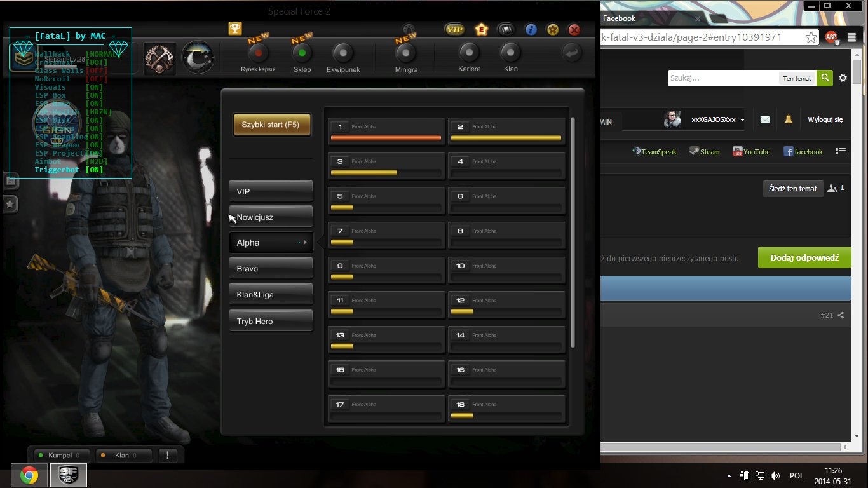Select the Klan&Liga channel category
The width and height of the screenshot is (868, 488).
pos(271,295)
